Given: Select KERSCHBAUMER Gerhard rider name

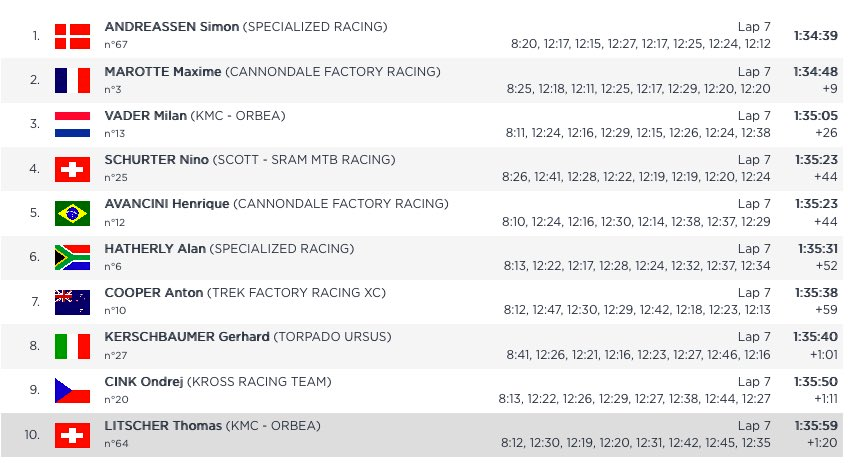Looking at the screenshot, I should click(187, 337).
